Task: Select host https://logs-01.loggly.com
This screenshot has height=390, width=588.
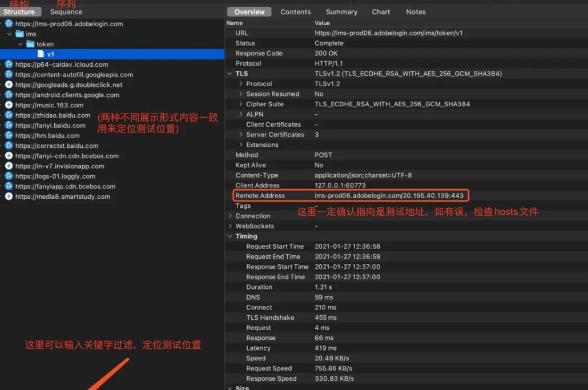Action: click(55, 176)
